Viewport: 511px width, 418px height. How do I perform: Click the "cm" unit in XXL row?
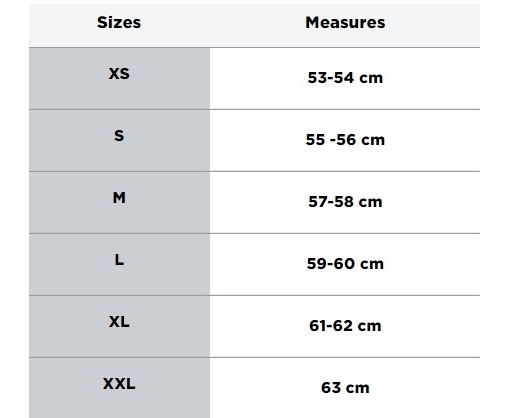click(x=357, y=388)
